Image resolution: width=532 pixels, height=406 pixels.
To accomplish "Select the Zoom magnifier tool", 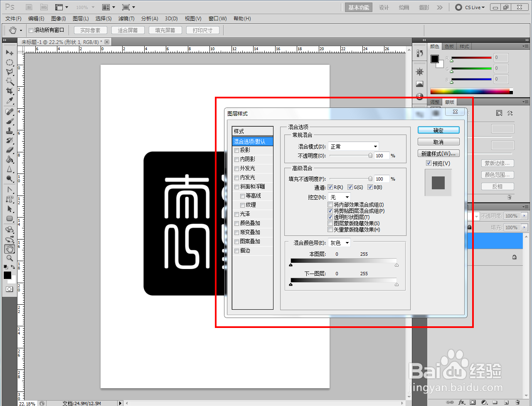I will (x=10, y=258).
